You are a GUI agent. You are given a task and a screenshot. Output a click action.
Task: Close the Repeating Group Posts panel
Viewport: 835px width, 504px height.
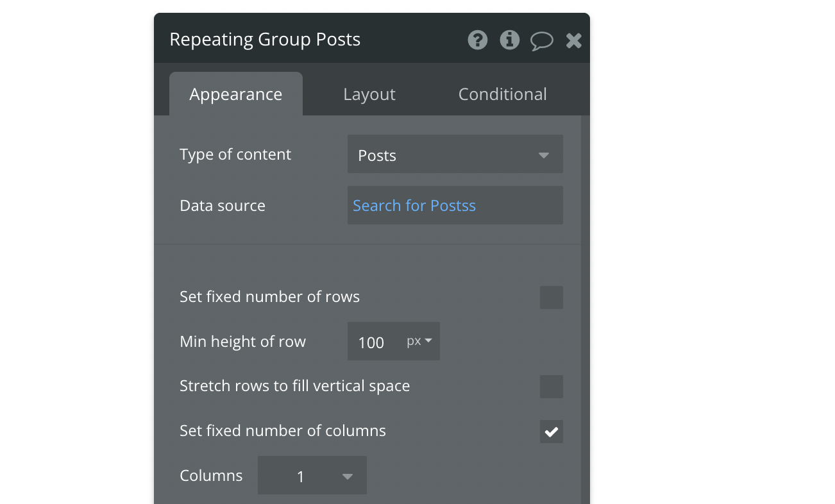click(573, 41)
